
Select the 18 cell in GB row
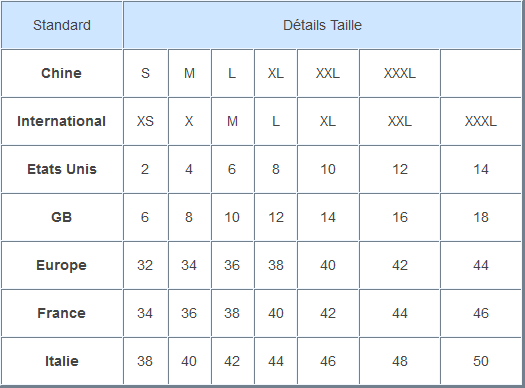481,217
